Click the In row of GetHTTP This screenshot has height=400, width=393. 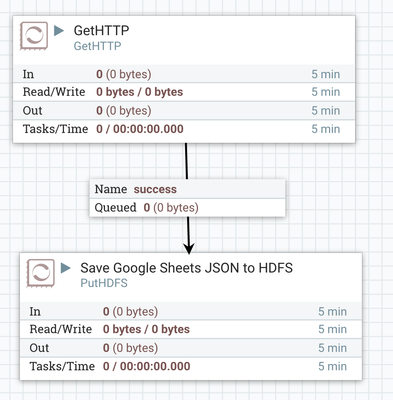184,74
